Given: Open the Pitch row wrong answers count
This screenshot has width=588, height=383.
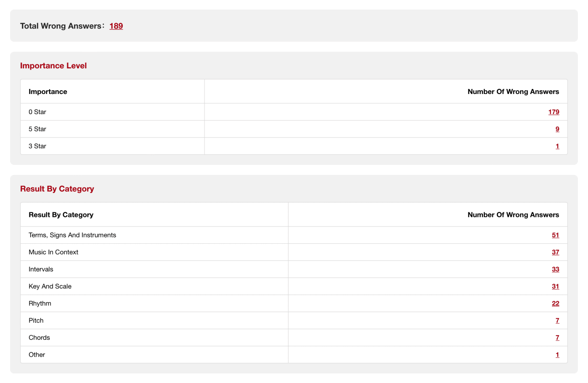Looking at the screenshot, I should point(557,320).
